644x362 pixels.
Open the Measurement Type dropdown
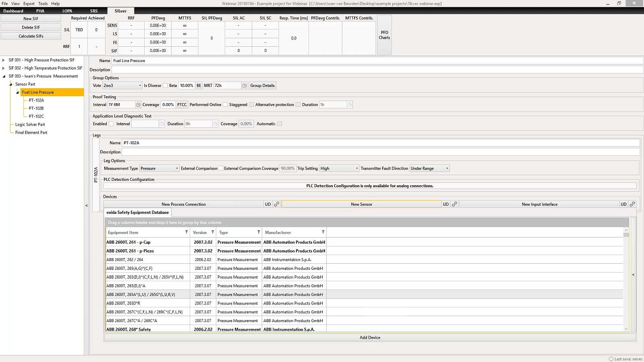pyautogui.click(x=159, y=168)
